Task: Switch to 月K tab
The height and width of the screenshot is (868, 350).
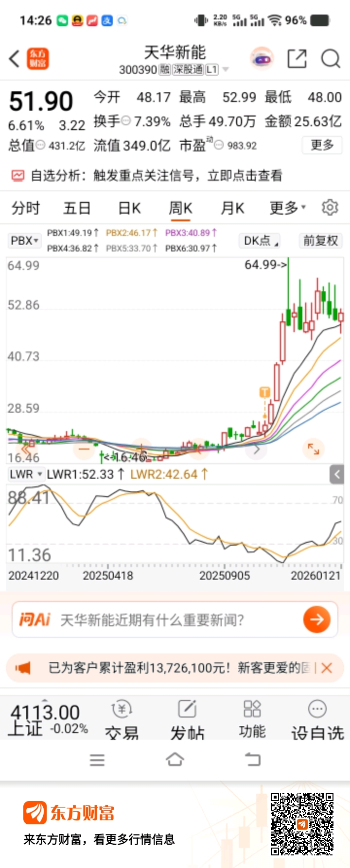Action: pos(232,208)
